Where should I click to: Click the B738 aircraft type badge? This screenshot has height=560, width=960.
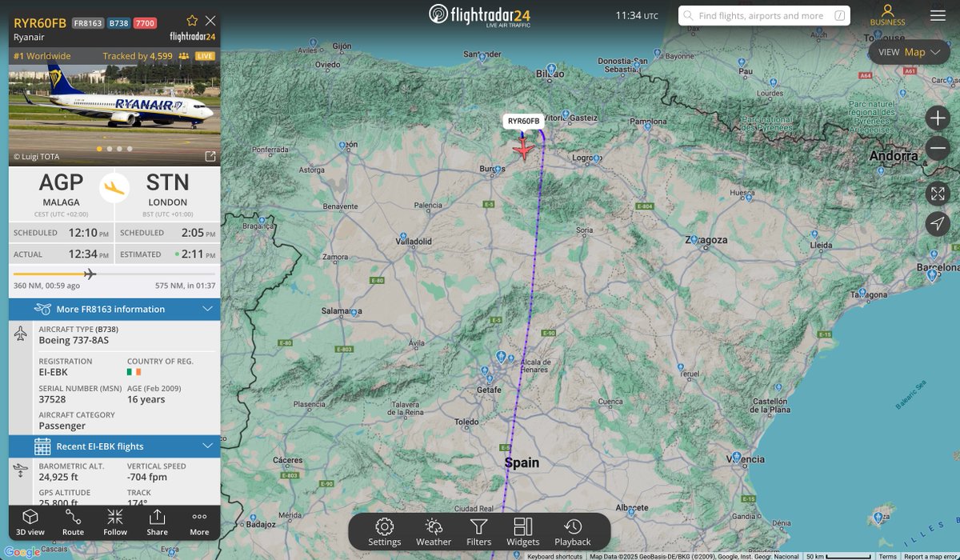118,22
